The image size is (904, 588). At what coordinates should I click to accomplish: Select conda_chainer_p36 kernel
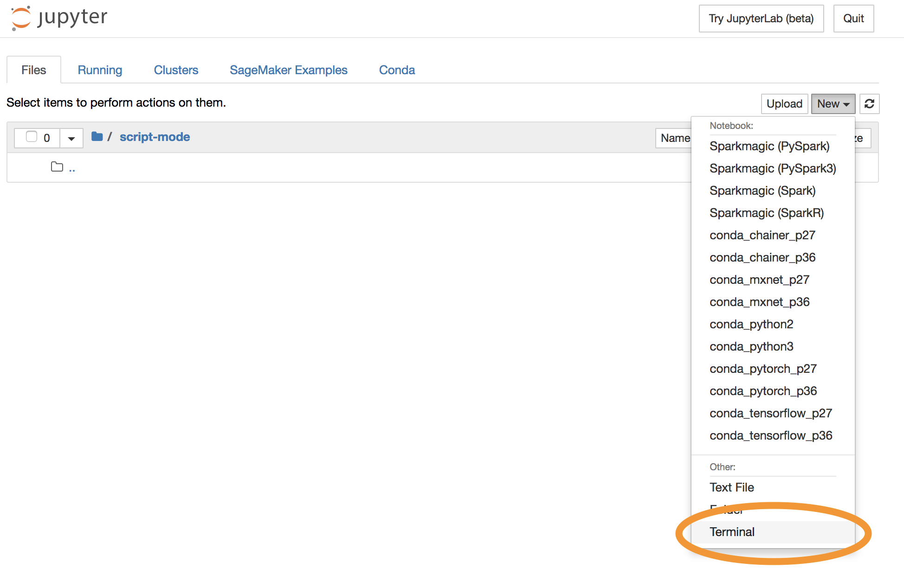(773, 257)
